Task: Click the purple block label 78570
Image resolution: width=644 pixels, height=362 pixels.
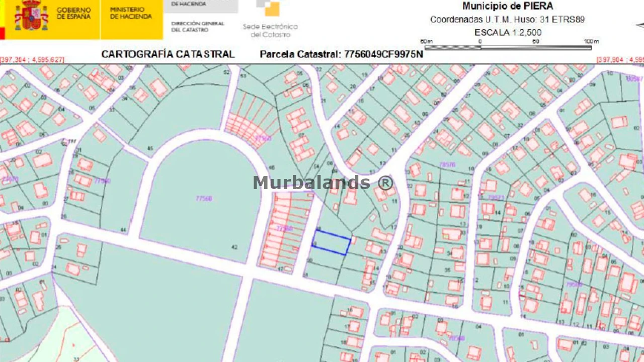Action: [447, 164]
